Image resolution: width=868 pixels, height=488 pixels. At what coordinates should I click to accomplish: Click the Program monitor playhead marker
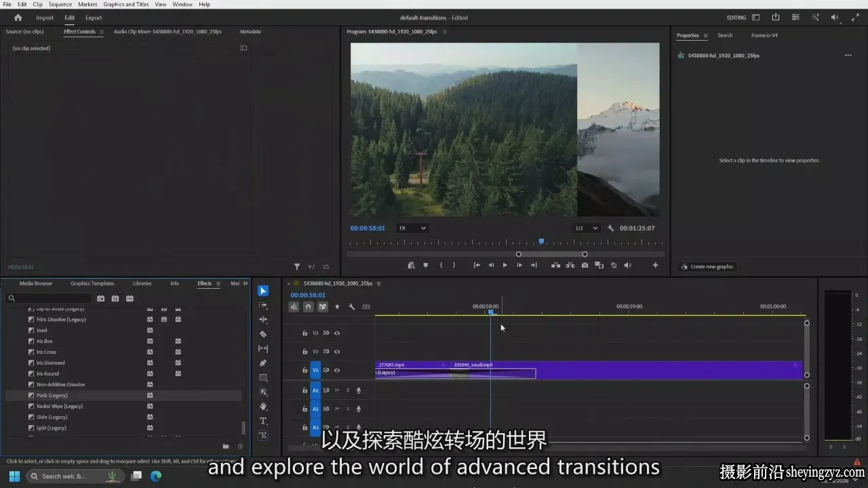coord(541,241)
